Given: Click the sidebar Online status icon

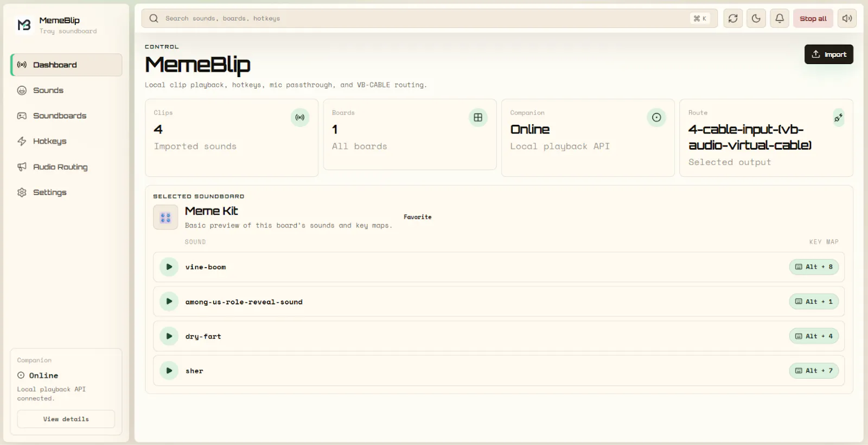Looking at the screenshot, I should coord(21,375).
